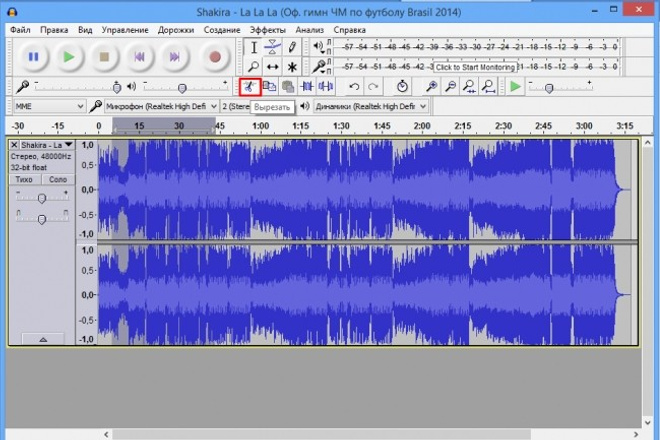Click the vertical scrollbar up arrow
Viewport: 660px width, 440px height.
[x=647, y=143]
